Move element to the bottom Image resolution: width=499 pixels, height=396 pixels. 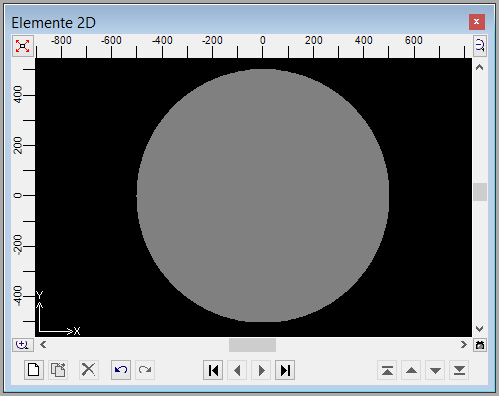pos(459,370)
